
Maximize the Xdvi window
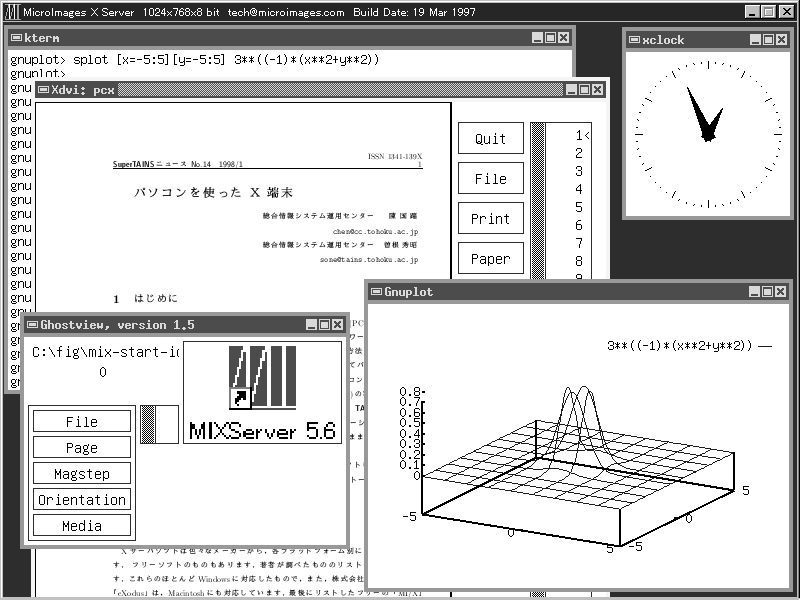pyautogui.click(x=585, y=90)
